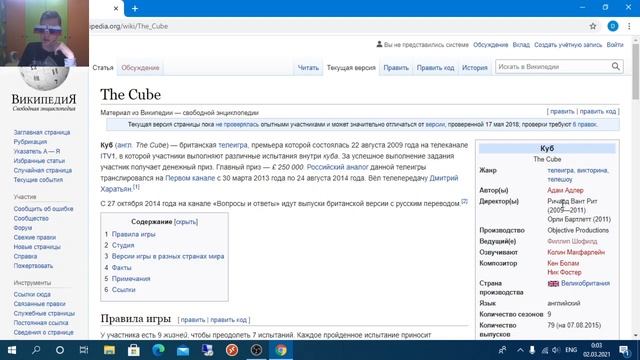Viewport: 640px width, 360px height.
Task: Click the телеигра link in intro
Action: point(233,145)
